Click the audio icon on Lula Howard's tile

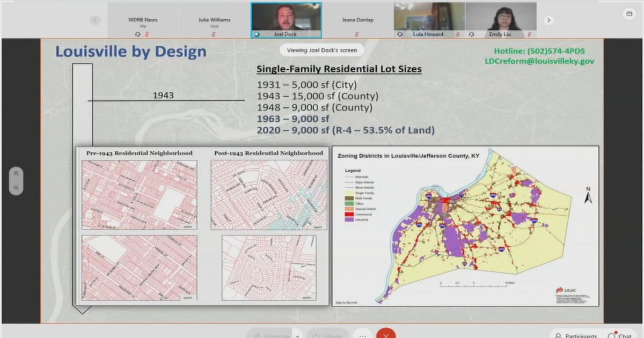tap(400, 34)
